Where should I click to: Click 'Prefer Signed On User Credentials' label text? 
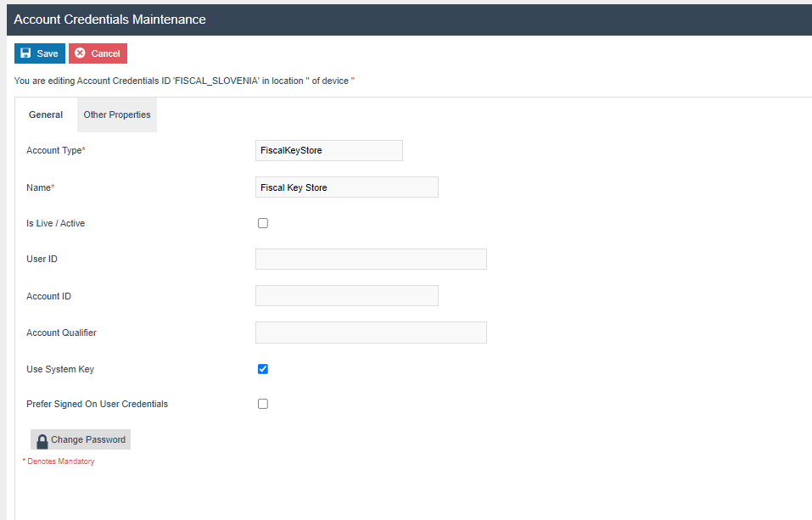coord(97,404)
